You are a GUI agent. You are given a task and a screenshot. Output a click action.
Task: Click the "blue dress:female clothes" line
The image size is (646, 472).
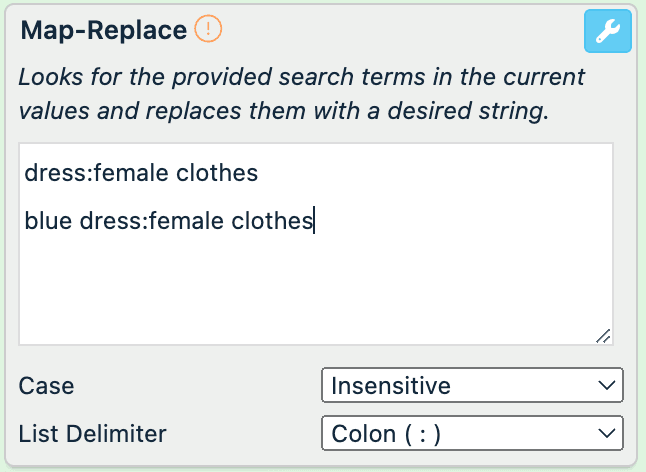pos(168,221)
